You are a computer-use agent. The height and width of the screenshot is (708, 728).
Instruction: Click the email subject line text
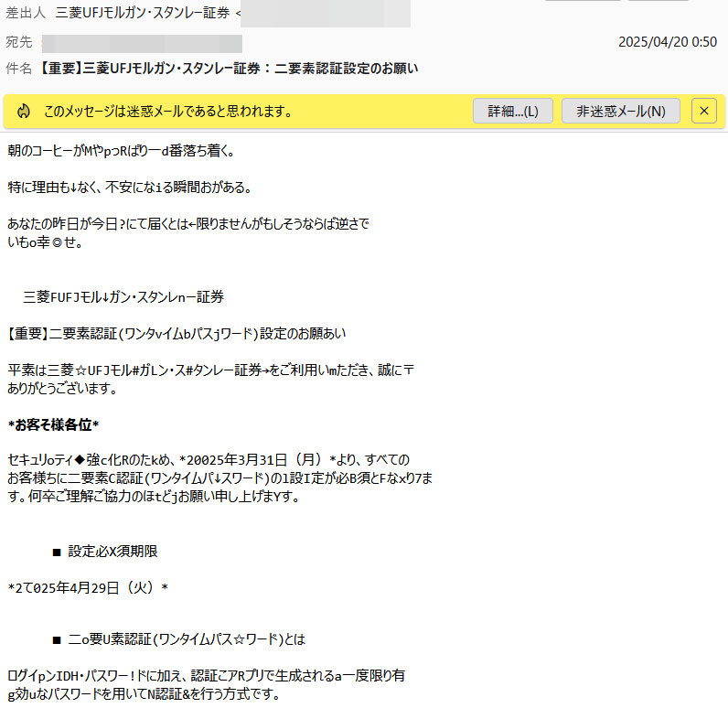click(x=229, y=69)
